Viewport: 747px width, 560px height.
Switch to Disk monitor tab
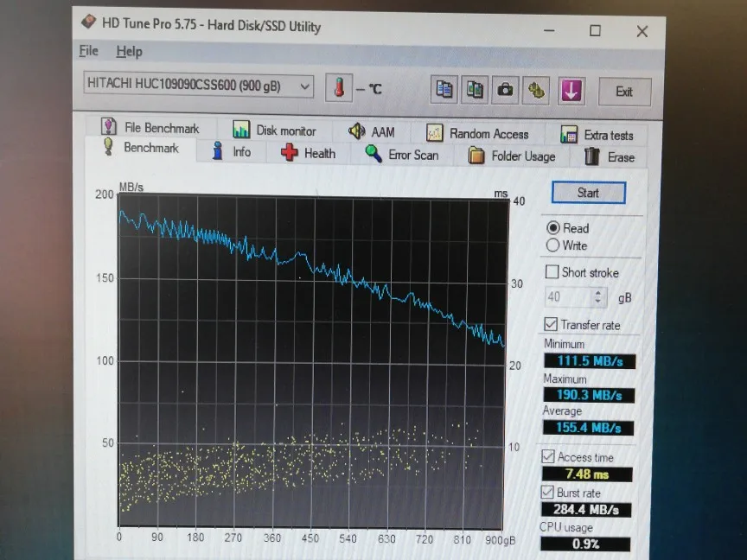point(275,130)
